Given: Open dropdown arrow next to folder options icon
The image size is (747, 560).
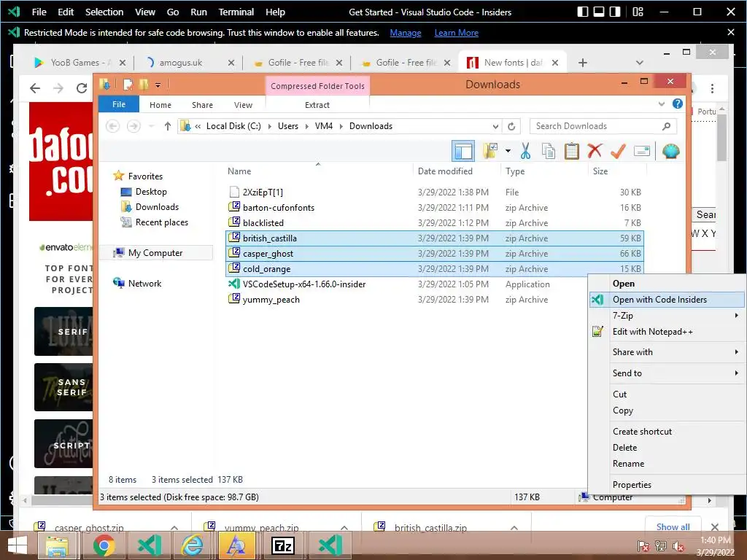Looking at the screenshot, I should click(x=508, y=152).
